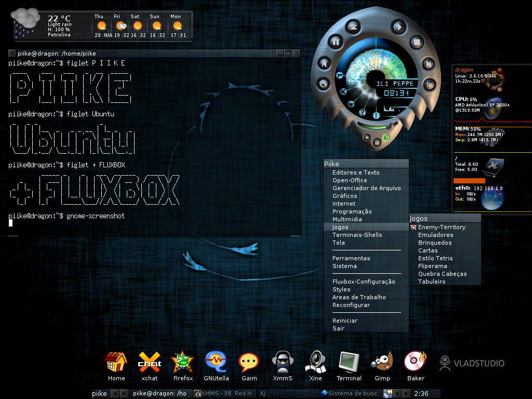Stop playback in the XMMS player

tap(417, 43)
